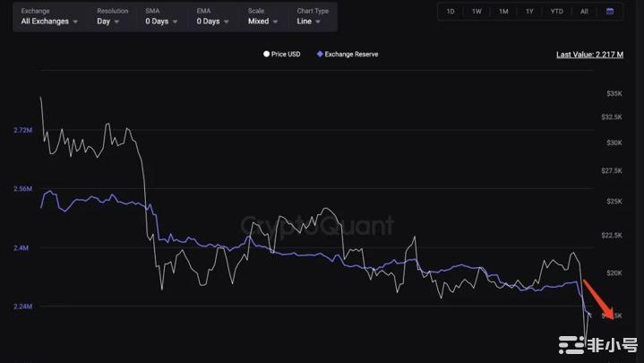Toggle the Price USD series visibility
Viewport: 644px width, 363px height.
tap(286, 55)
